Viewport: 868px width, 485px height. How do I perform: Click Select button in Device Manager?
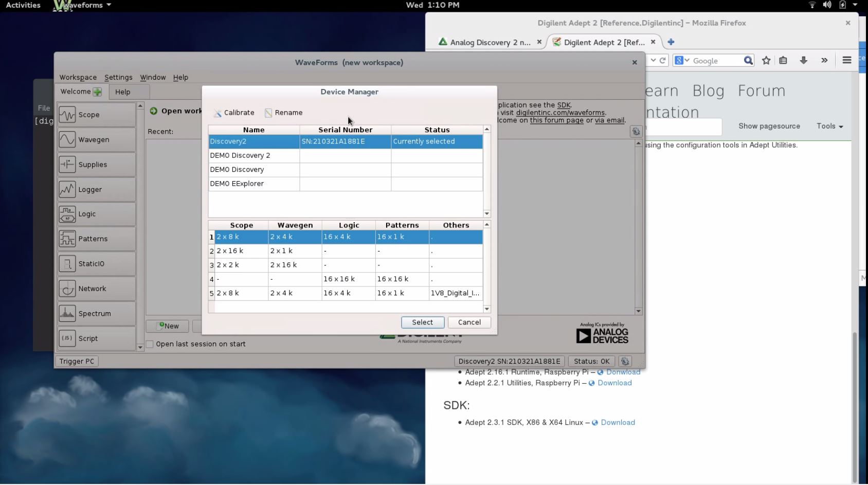423,322
